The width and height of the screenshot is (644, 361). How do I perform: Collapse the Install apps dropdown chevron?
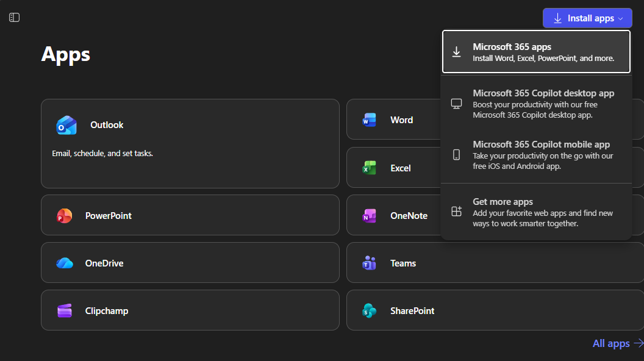(621, 19)
